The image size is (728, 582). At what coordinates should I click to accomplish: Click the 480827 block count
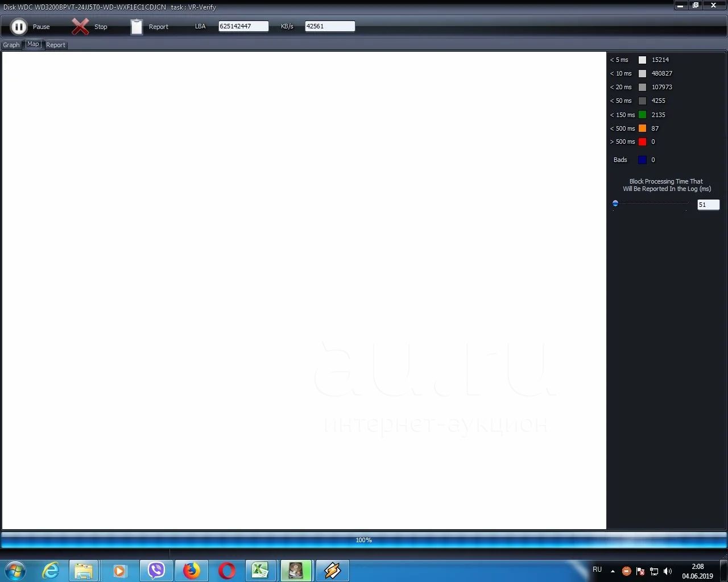tap(662, 73)
